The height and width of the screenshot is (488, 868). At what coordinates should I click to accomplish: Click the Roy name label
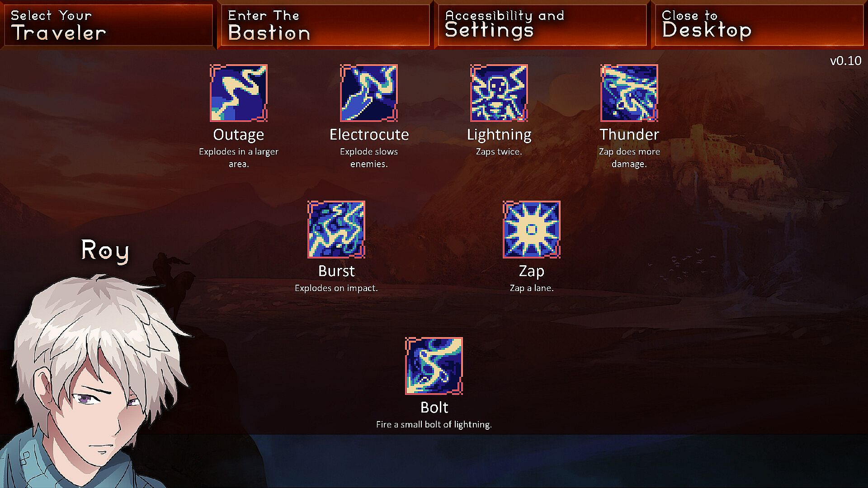click(105, 250)
